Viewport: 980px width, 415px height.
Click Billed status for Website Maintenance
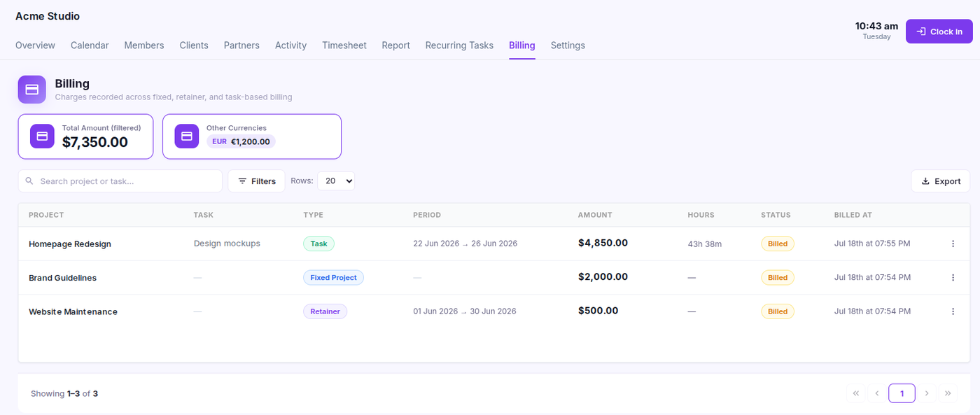(x=778, y=311)
